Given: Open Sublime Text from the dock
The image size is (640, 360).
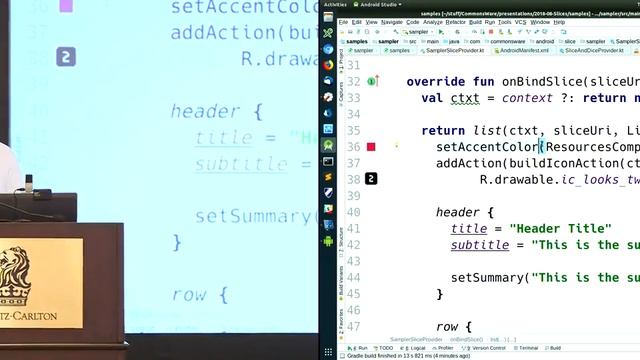Looking at the screenshot, I should [328, 177].
